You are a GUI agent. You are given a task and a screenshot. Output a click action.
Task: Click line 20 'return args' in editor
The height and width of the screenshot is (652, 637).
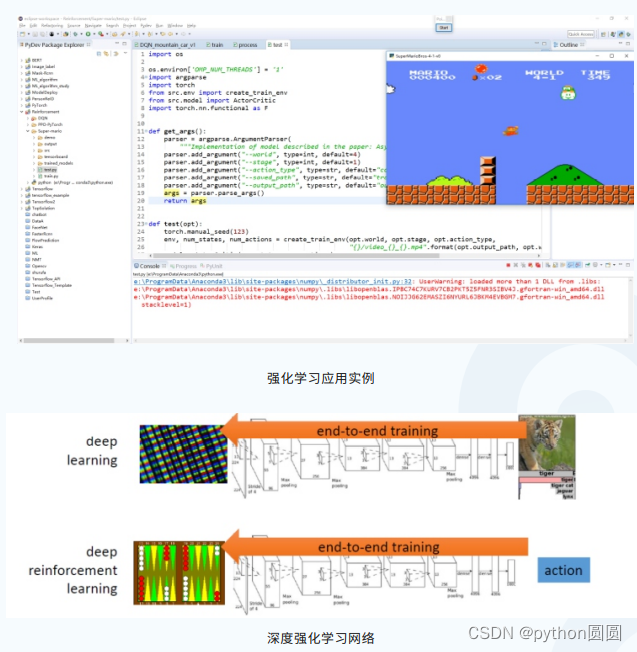tap(185, 200)
